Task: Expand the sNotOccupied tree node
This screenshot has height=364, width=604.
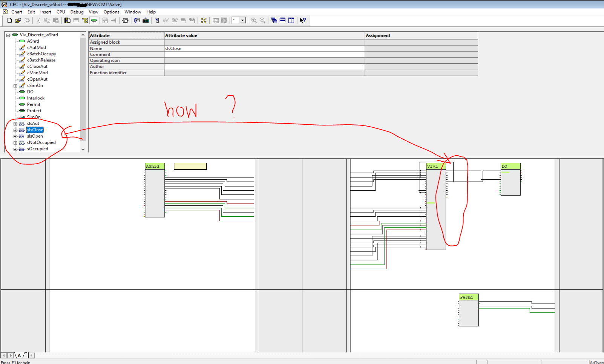Action: point(15,143)
